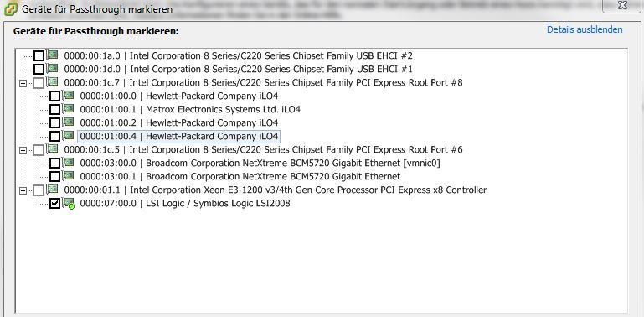Collapse the Xeon E3-1200 x8 Controller node
Viewport: 644px width, 317px height.
click(x=23, y=190)
